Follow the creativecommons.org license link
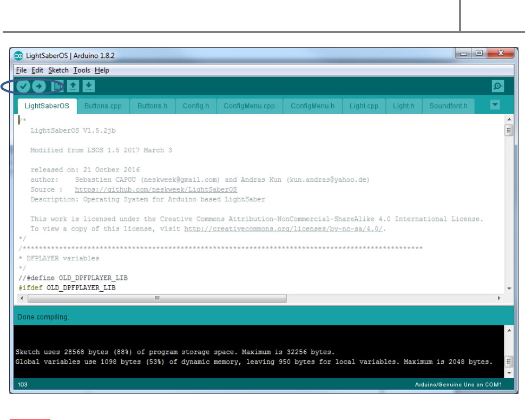 coord(283,229)
